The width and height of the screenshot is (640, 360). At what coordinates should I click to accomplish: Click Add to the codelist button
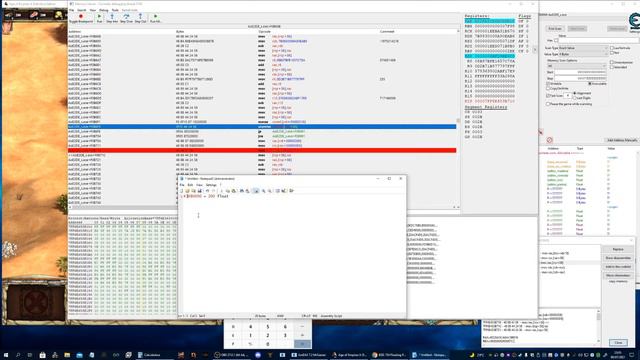618,267
